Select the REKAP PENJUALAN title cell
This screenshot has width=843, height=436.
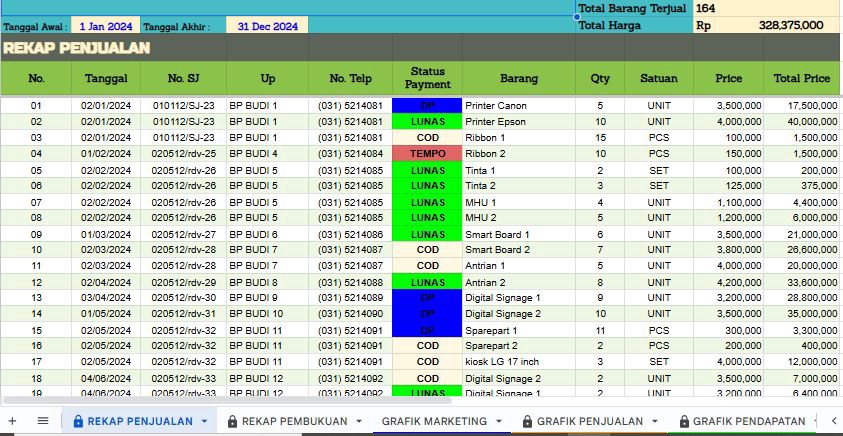(76, 48)
